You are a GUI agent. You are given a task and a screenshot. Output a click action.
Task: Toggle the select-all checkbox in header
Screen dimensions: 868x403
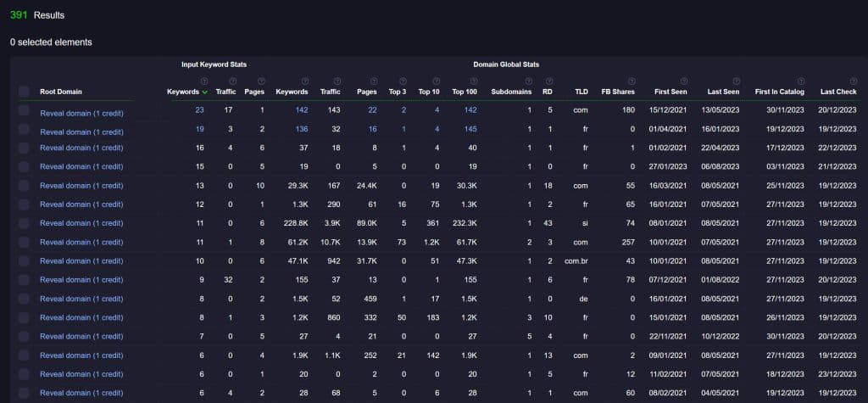click(24, 92)
